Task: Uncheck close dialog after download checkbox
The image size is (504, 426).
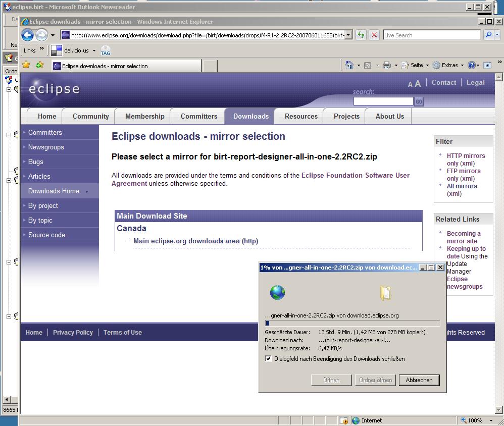Action: click(x=268, y=359)
